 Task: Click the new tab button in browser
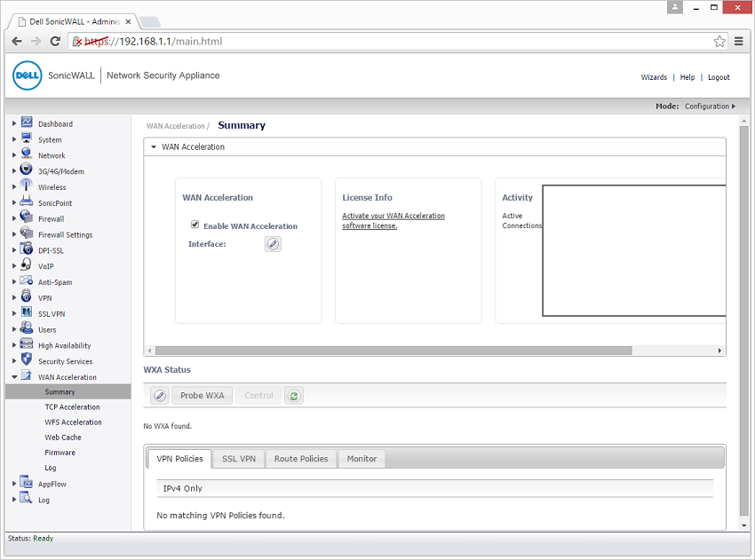[150, 22]
